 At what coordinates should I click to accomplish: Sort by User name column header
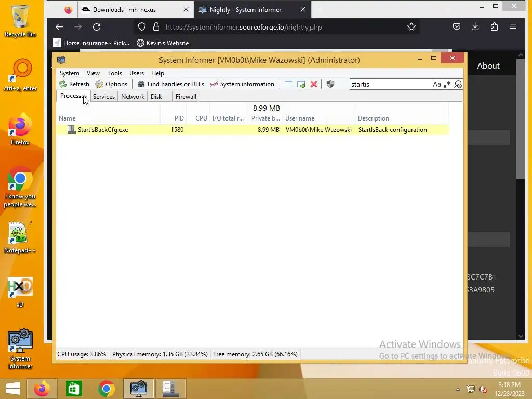coord(319,118)
